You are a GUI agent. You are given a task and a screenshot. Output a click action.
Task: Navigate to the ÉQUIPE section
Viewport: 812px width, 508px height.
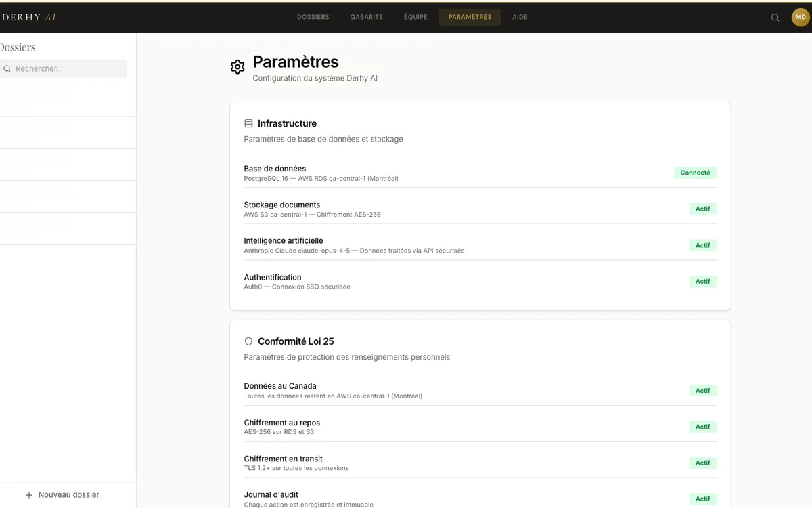(x=415, y=17)
